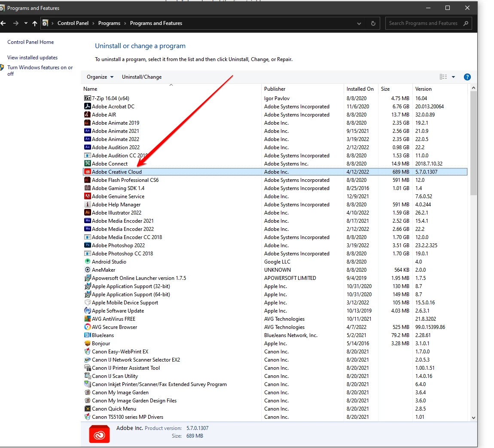Click the Android Studio icon
The height and width of the screenshot is (448, 494).
pos(88,262)
